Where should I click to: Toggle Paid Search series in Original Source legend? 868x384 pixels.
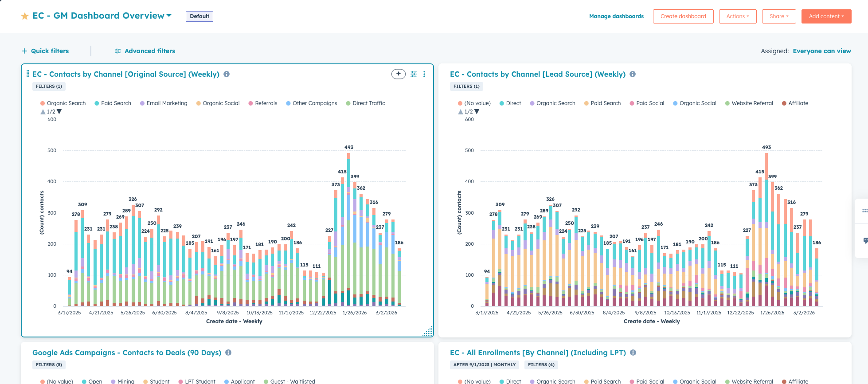click(113, 103)
